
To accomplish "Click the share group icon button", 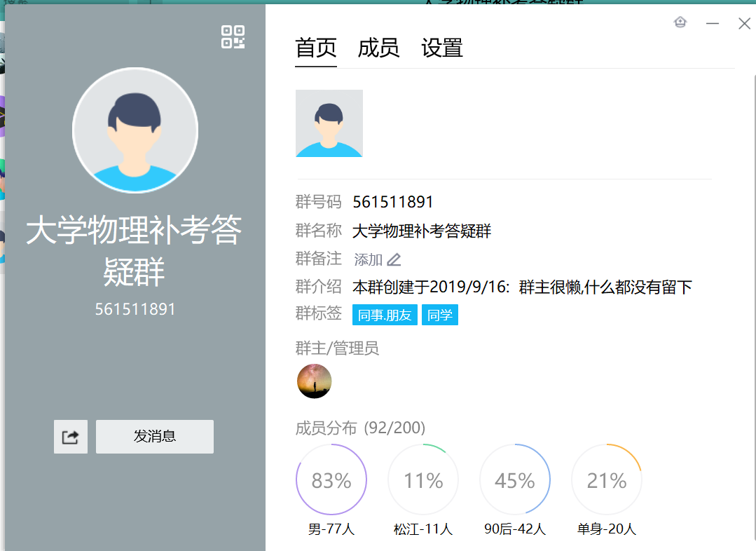I will pos(71,437).
